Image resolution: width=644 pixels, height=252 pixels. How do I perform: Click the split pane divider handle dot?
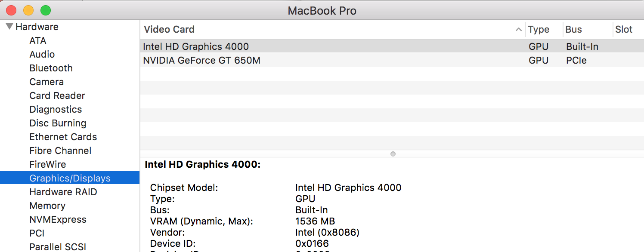[393, 154]
